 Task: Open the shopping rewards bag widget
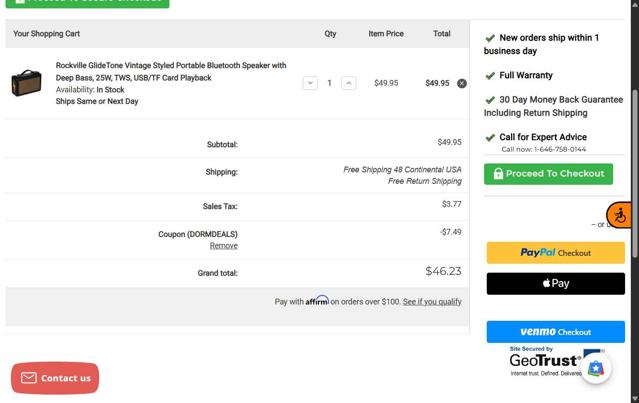(596, 369)
